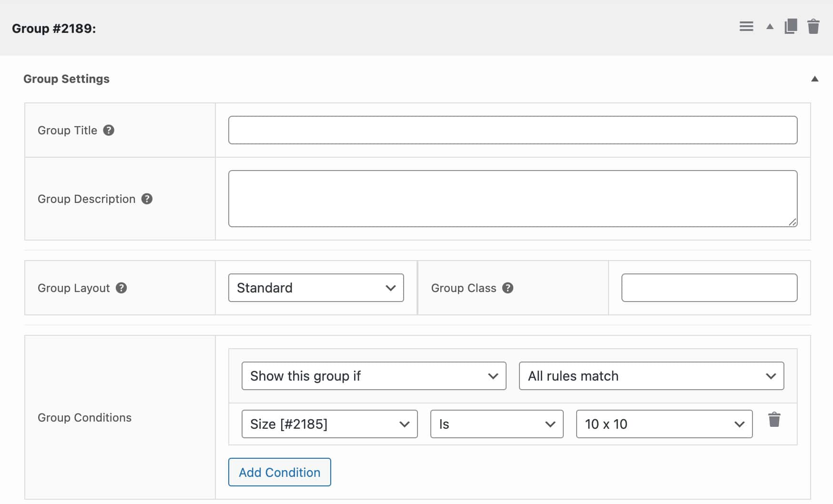Click the drag handle icon for Group #2189
This screenshot has width=833, height=504.
pos(746,27)
